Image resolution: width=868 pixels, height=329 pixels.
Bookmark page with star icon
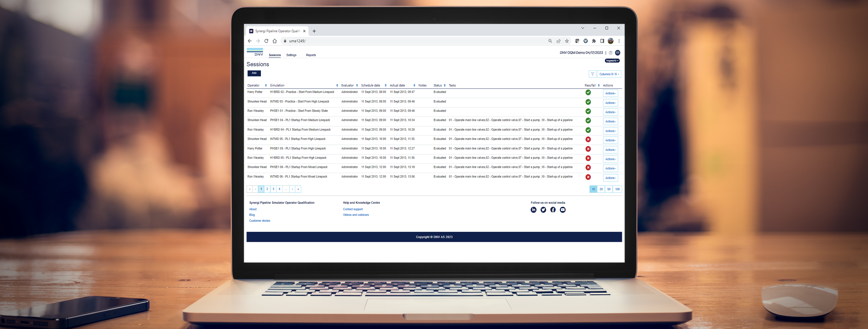(567, 41)
